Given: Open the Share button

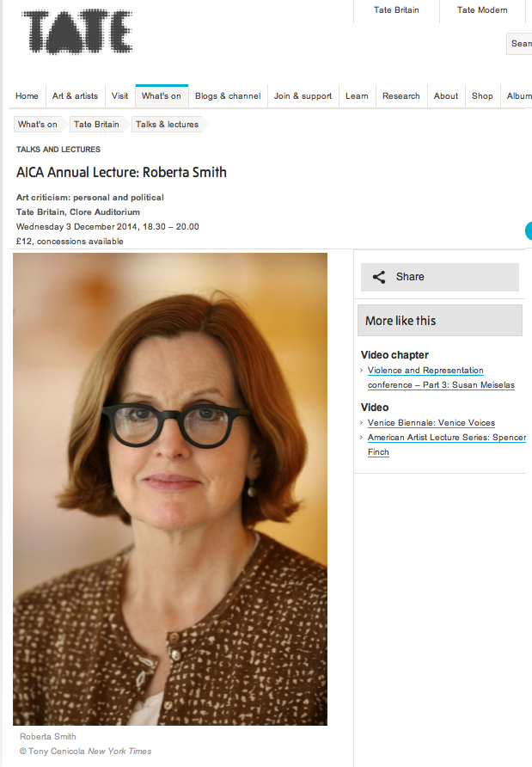Looking at the screenshot, I should tap(439, 278).
